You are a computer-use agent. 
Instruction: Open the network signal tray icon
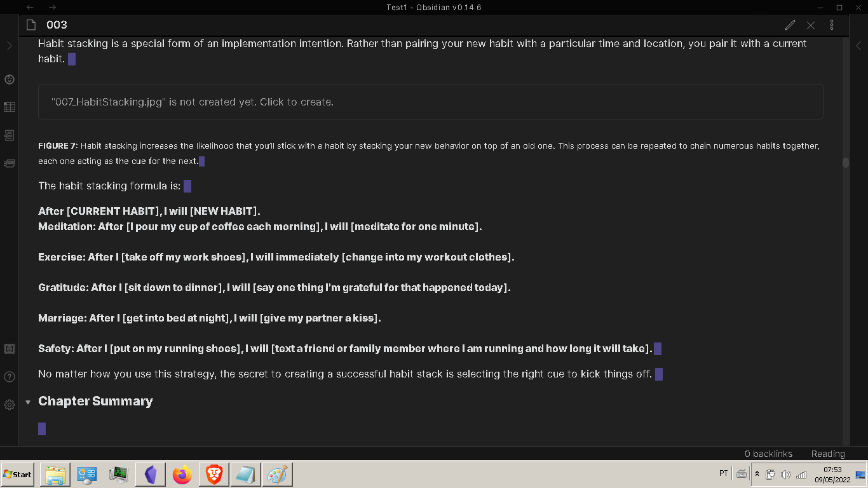pos(801,474)
